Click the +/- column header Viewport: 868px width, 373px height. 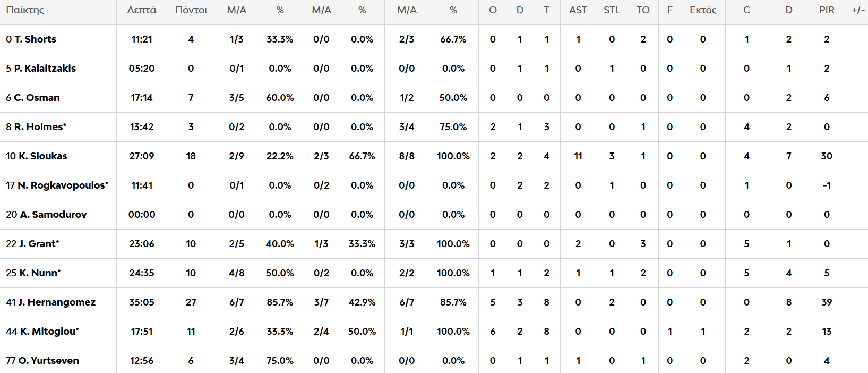tap(857, 10)
